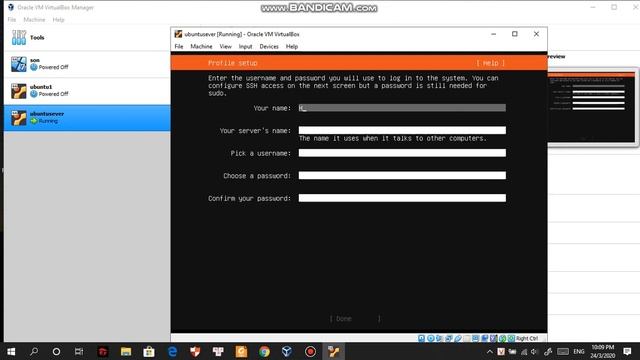
Task: Open volume control in system tray
Action: (534, 351)
